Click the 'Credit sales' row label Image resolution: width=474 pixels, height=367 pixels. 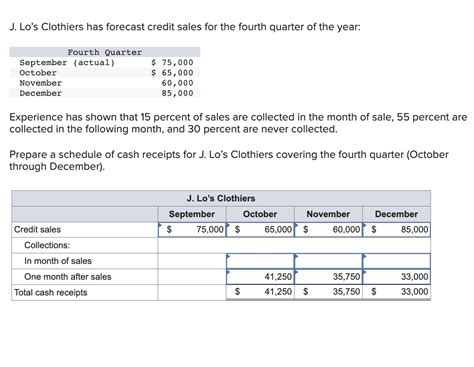(x=37, y=230)
